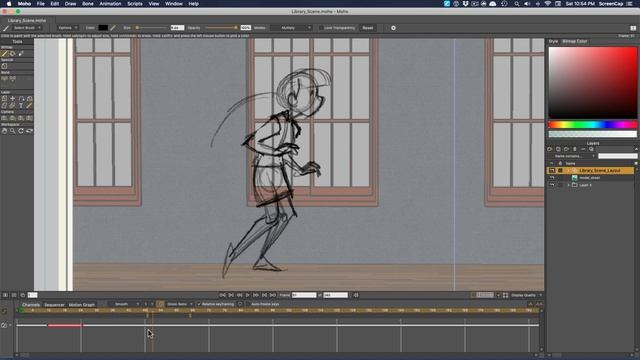Open the Options dropdown in tool bar
Screen dimensions: 640x360
67,28
